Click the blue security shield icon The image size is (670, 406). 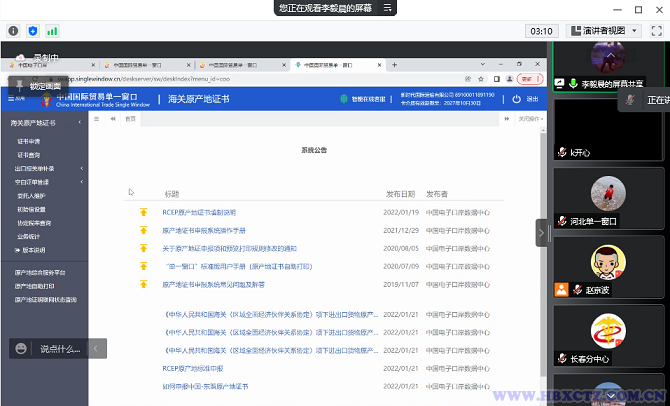coord(32,31)
